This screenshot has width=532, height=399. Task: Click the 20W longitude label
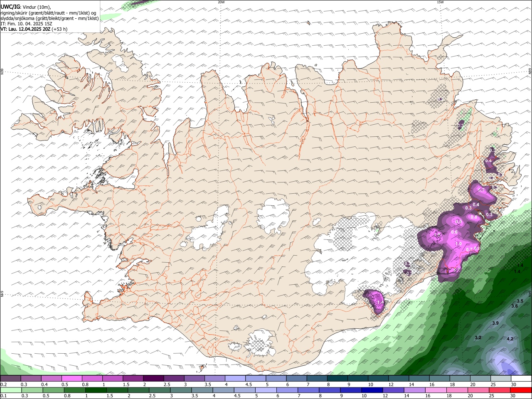pyautogui.click(x=221, y=2)
